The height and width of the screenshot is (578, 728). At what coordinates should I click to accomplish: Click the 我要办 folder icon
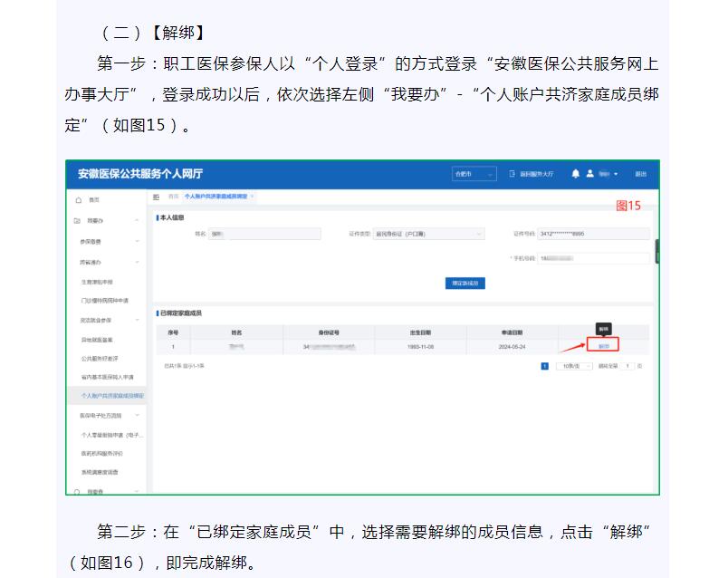click(x=78, y=220)
